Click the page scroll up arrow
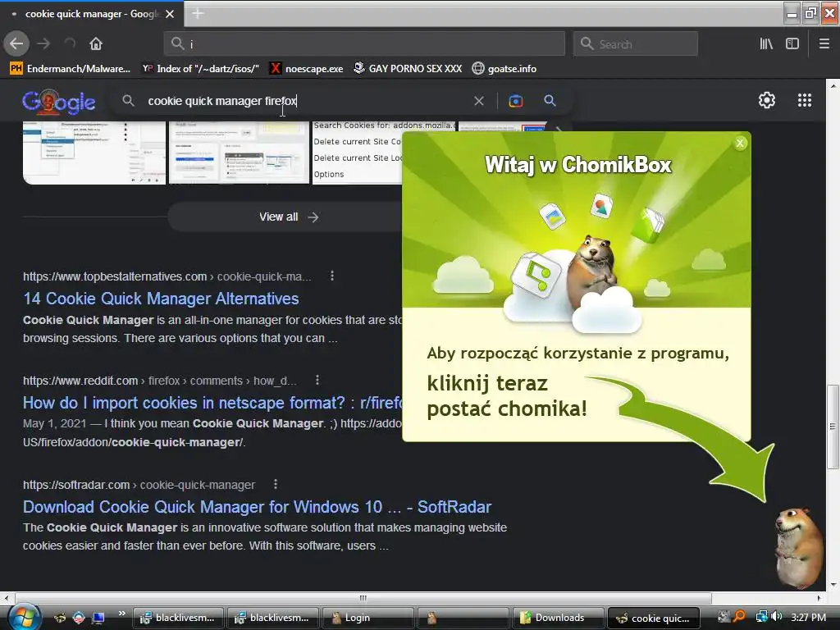The width and height of the screenshot is (840, 630). tap(833, 85)
